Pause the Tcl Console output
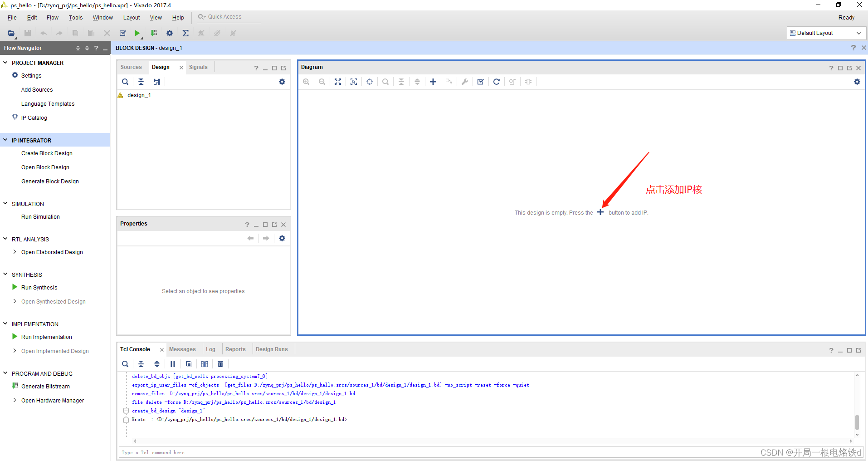Screen dimensions: 868x461 tap(173, 364)
